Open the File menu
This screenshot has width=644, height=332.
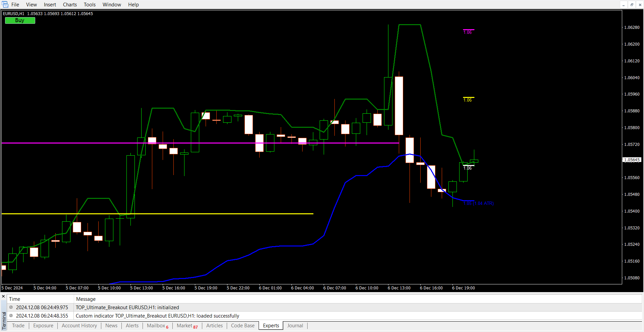15,5
